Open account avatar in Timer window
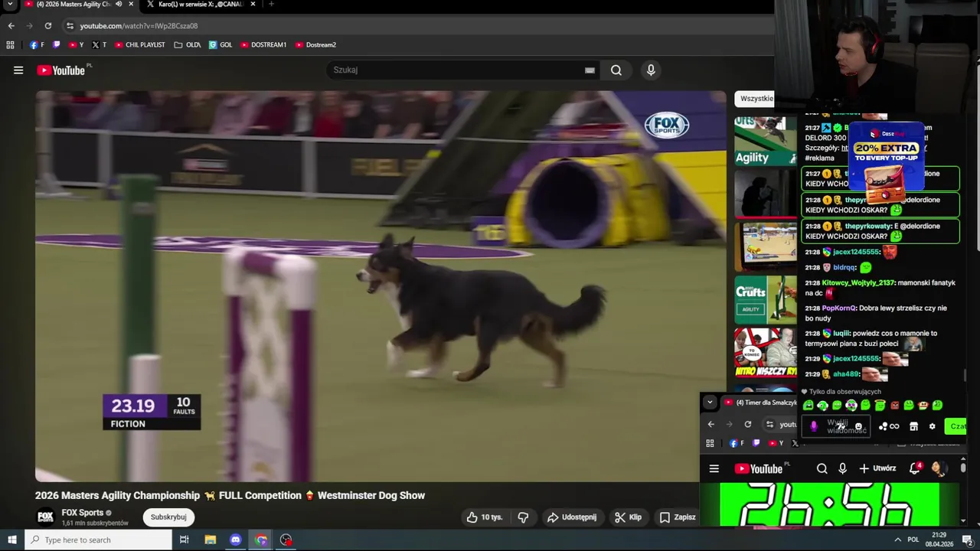The width and height of the screenshot is (980, 551). coord(938,469)
